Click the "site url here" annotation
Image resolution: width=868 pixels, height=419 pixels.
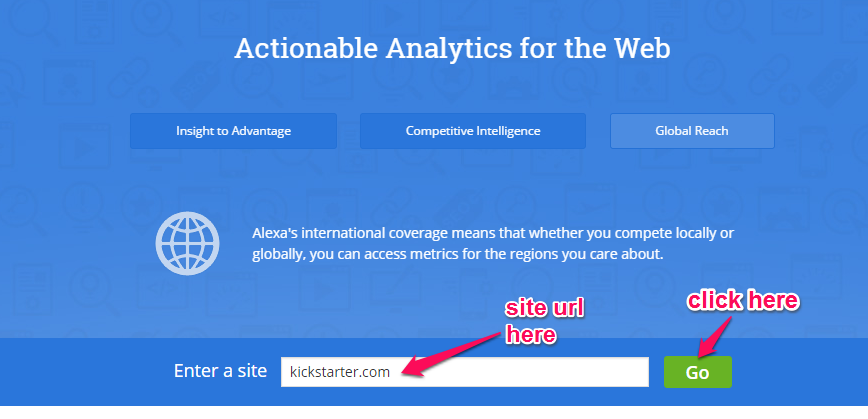(543, 320)
